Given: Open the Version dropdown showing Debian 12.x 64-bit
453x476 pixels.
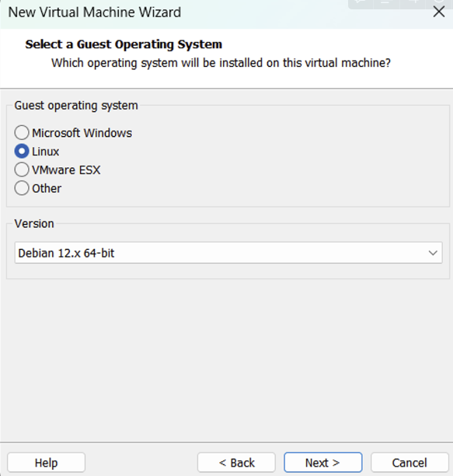Looking at the screenshot, I should 228,253.
